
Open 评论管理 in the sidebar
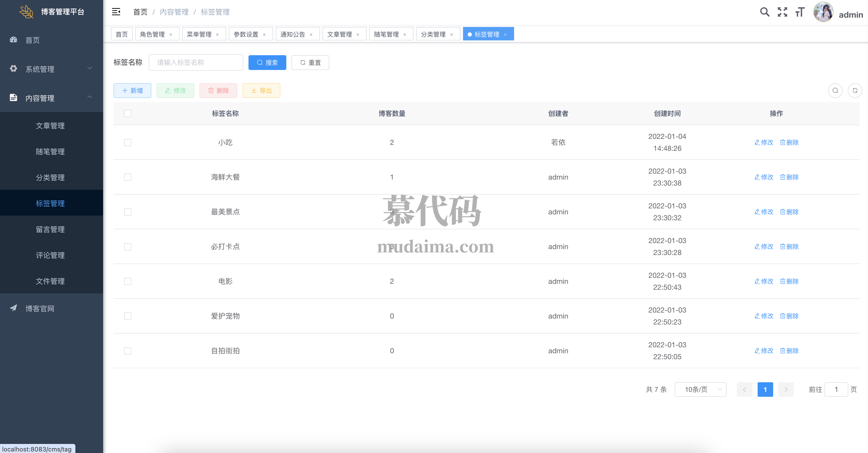[50, 255]
